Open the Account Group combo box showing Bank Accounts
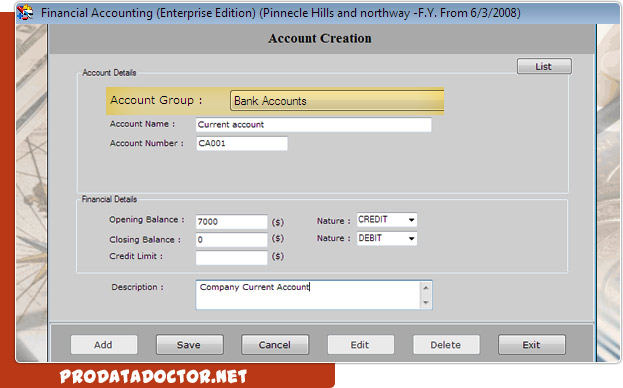 coord(337,100)
